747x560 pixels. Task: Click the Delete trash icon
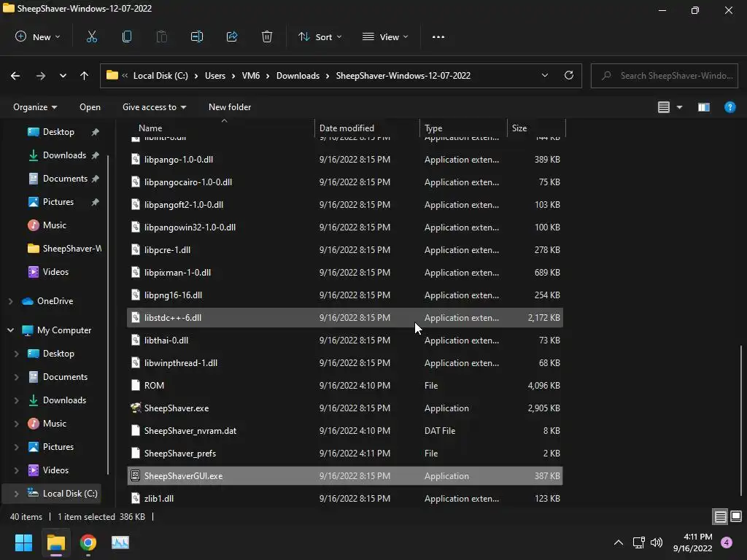tap(267, 36)
